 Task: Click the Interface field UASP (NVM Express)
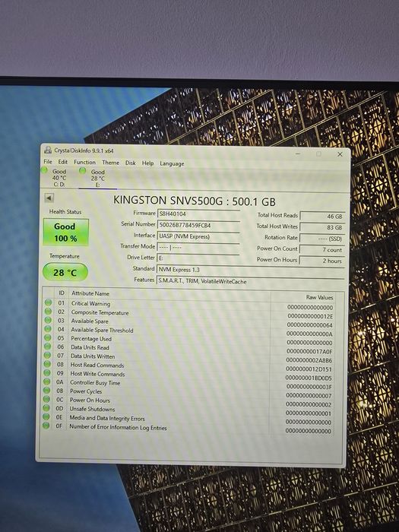[198, 236]
